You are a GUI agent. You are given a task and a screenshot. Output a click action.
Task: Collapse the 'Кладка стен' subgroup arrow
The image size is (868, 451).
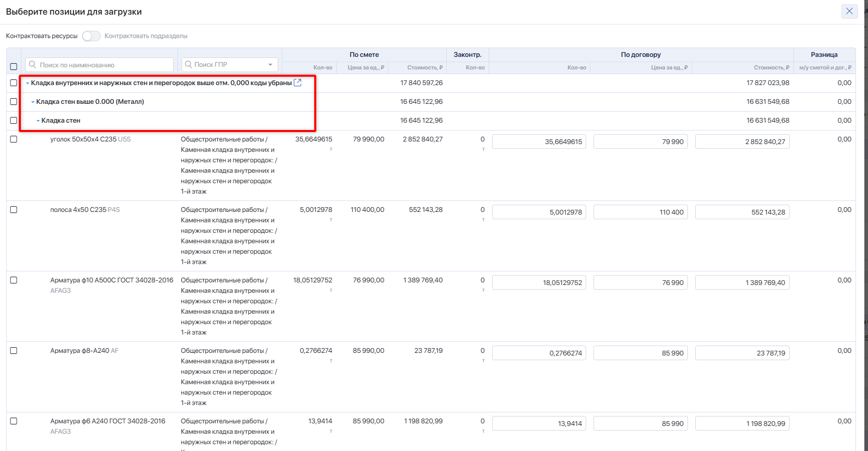tap(38, 121)
